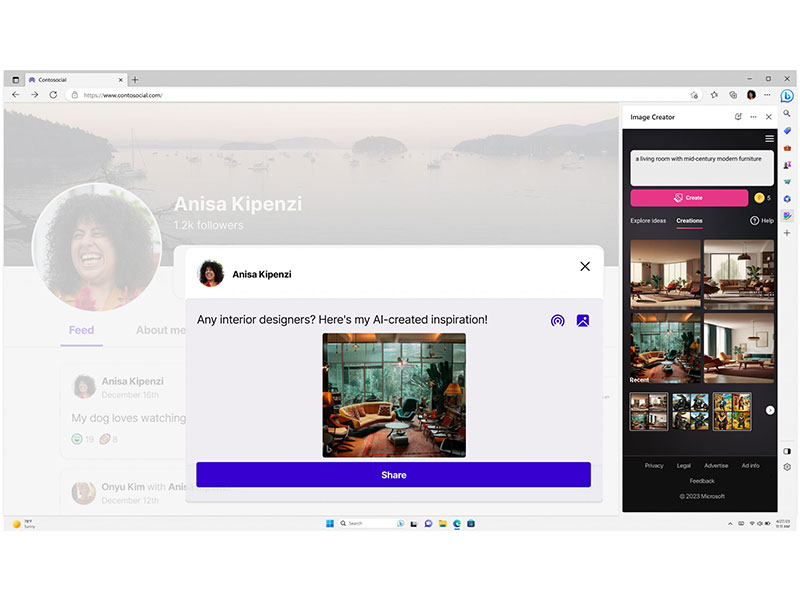Screen dimensions: 800x600
Task: Click the attached living room image in post
Action: tap(394, 395)
